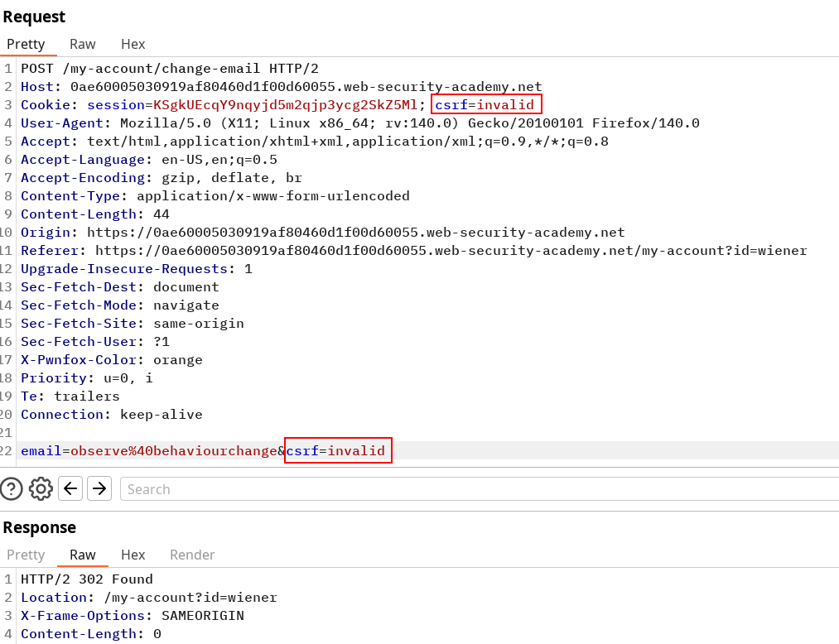Click the previous match left arrow
Image resolution: width=839 pixels, height=644 pixels.
pos(70,489)
